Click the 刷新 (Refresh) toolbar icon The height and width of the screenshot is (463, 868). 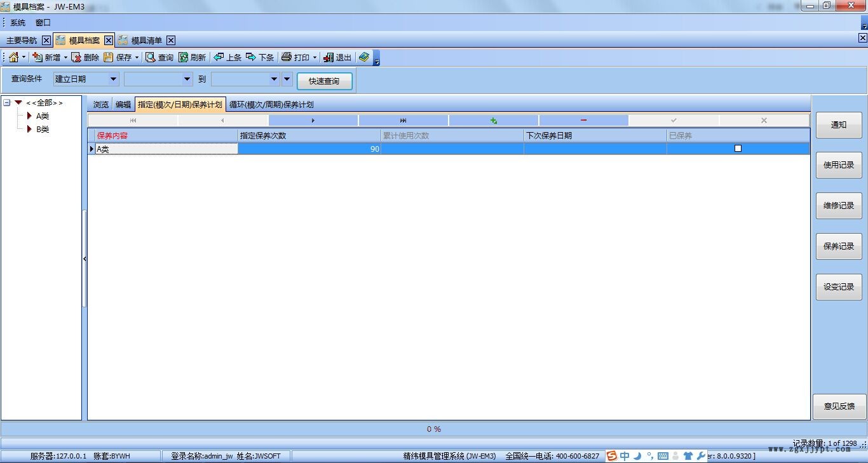pos(183,58)
